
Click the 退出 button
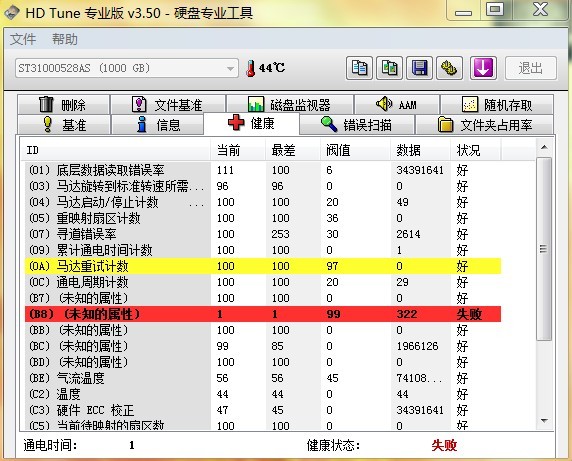[531, 68]
